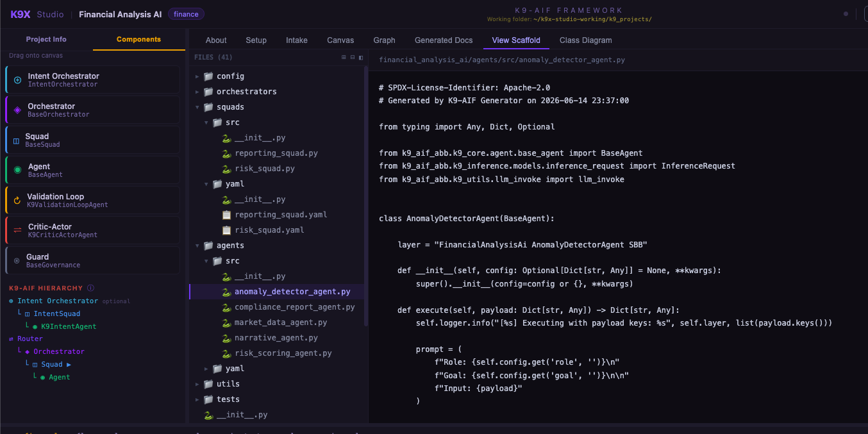Expand the orchestrators folder

pos(197,92)
